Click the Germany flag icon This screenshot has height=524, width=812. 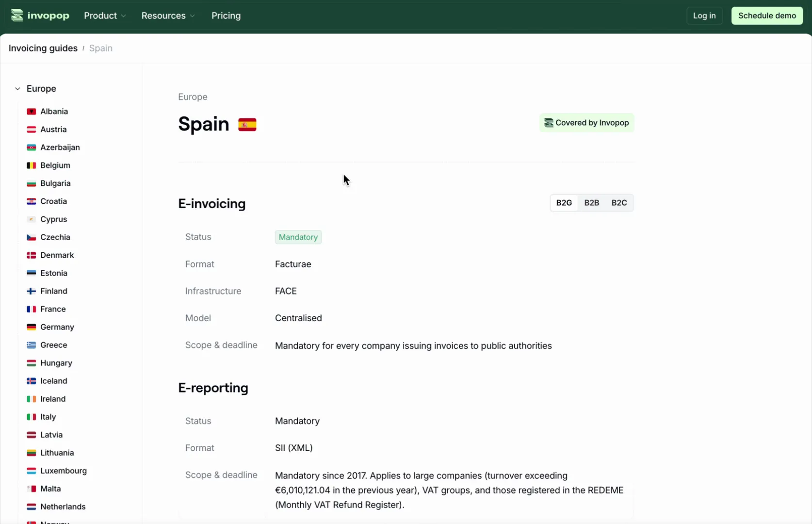pos(32,327)
